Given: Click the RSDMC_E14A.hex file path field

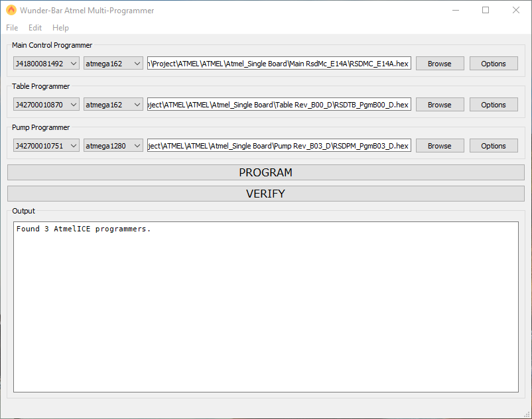Looking at the screenshot, I should pyautogui.click(x=279, y=64).
